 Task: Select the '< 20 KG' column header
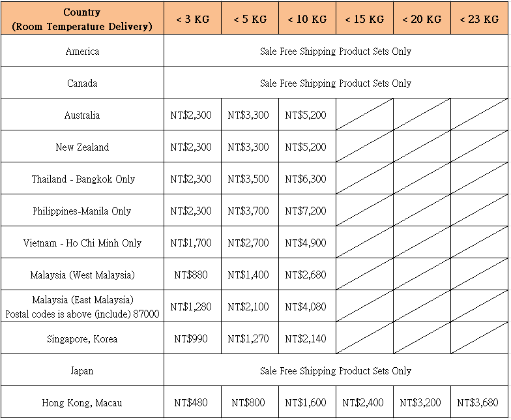tap(422, 18)
